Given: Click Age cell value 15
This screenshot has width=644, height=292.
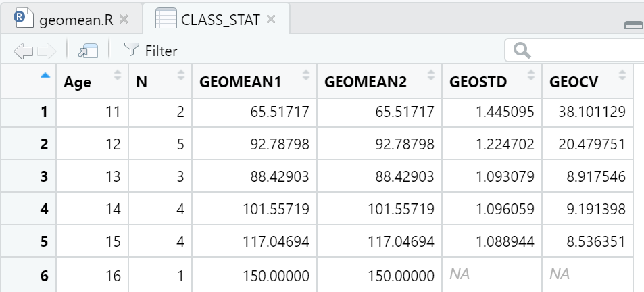Looking at the screenshot, I should click(x=92, y=241).
